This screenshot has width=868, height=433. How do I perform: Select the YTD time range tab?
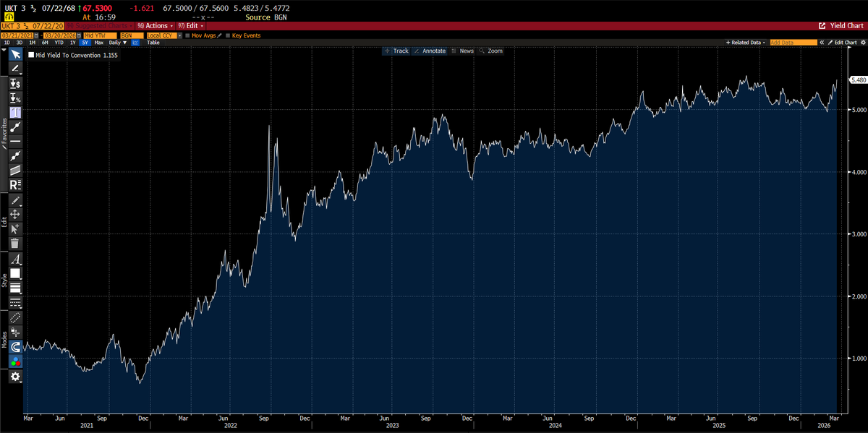click(59, 43)
